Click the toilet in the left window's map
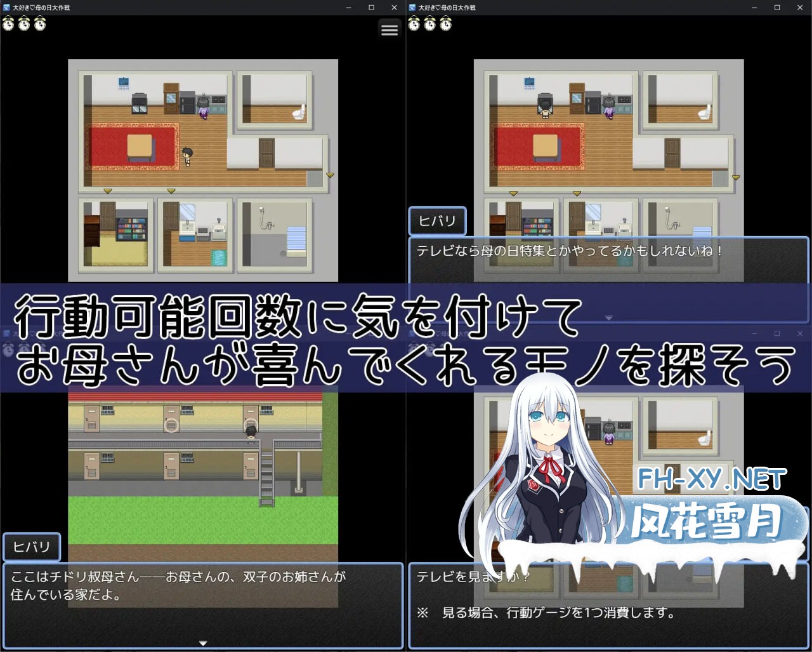 (299, 113)
